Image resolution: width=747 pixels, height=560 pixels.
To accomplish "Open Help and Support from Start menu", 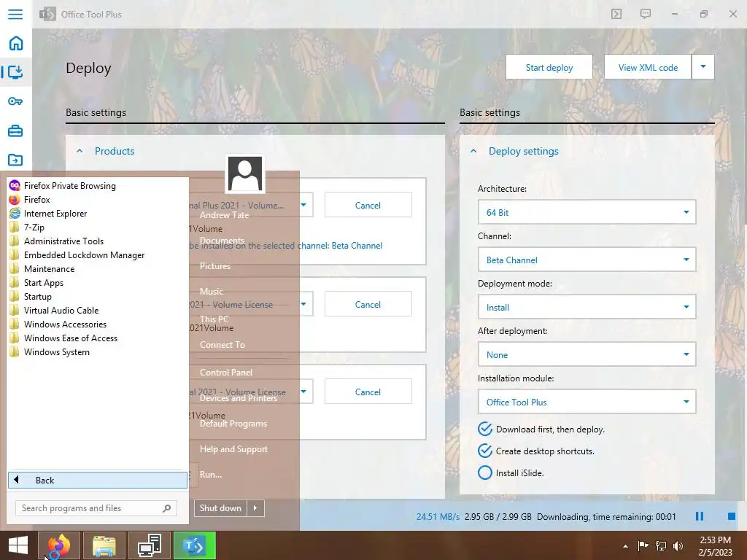I will [x=233, y=449].
